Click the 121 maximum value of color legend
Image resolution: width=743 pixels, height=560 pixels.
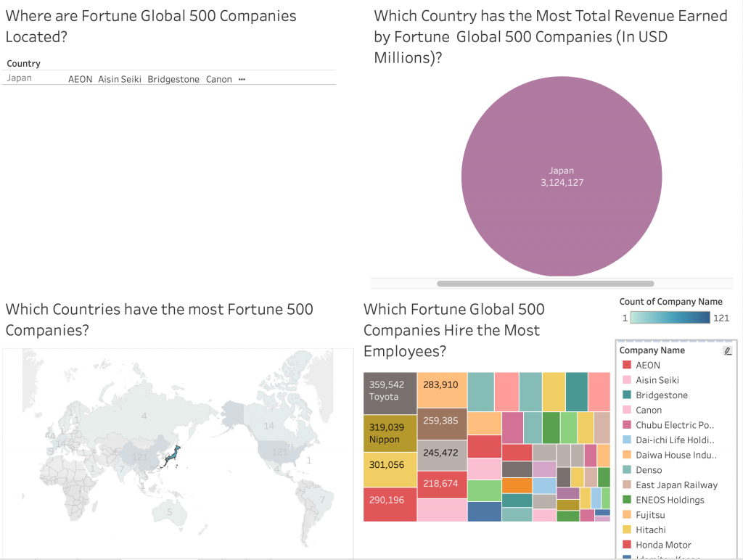pos(721,318)
